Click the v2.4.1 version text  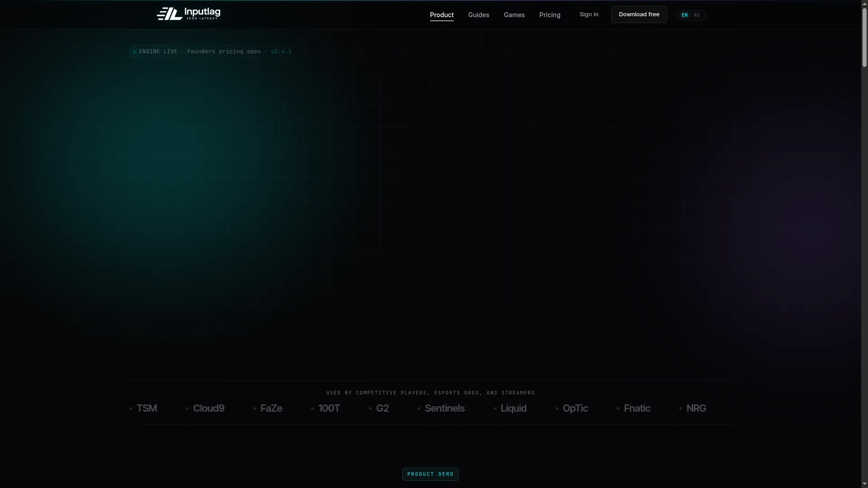point(281,52)
